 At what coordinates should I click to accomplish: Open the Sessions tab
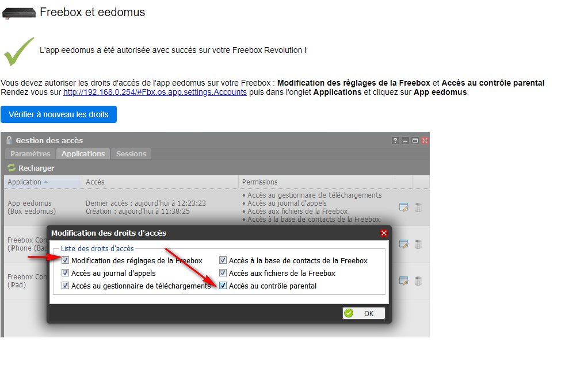click(131, 153)
